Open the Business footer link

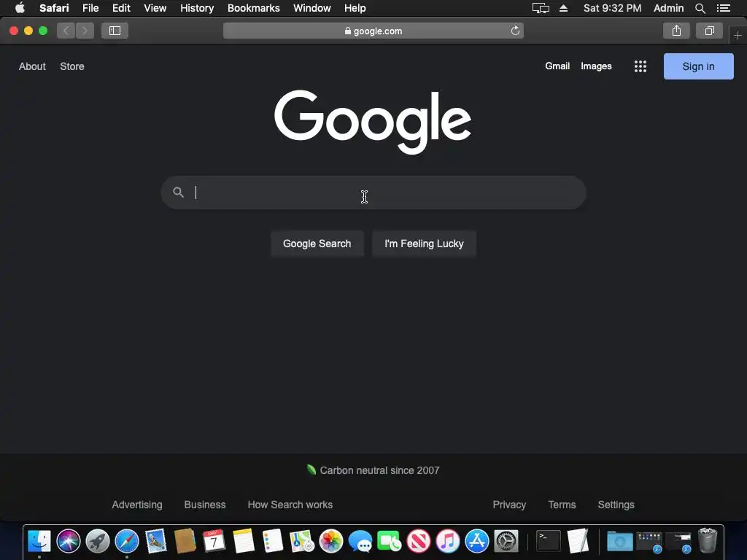(205, 505)
